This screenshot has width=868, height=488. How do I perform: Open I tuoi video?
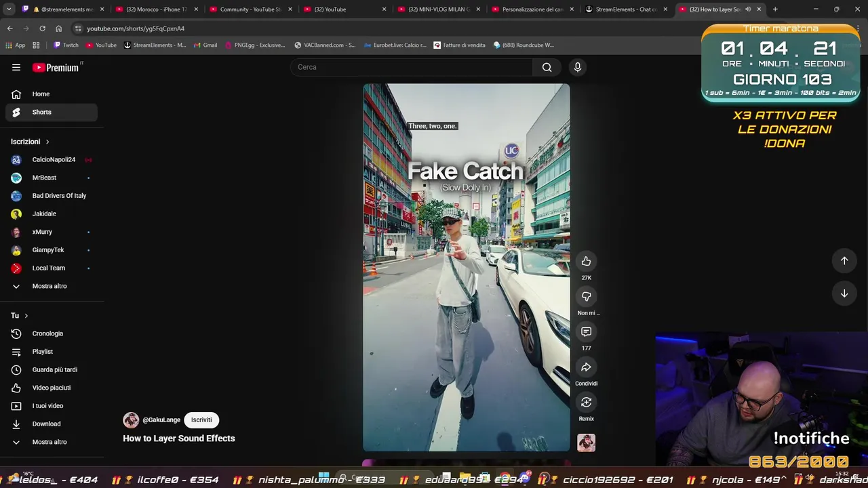click(52, 406)
